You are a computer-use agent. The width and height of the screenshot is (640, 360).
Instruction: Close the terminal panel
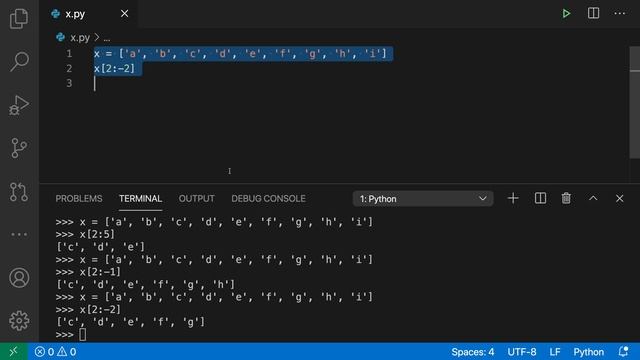click(x=620, y=198)
